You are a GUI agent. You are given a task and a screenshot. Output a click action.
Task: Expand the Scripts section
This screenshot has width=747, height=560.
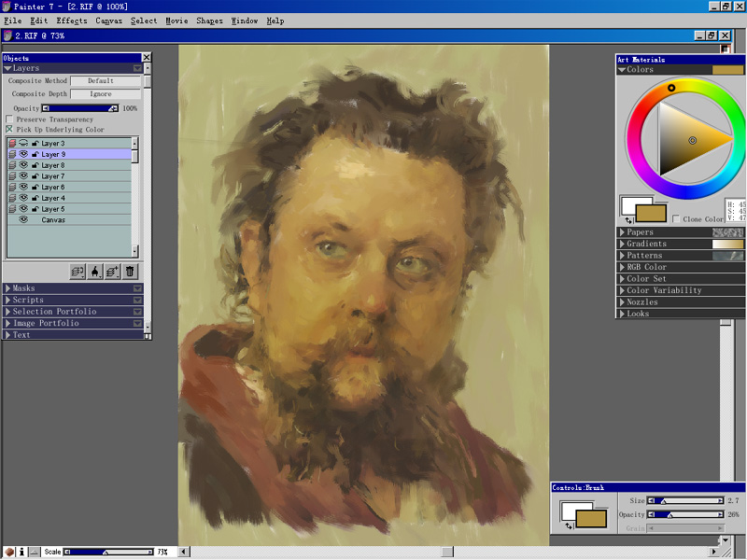pos(7,300)
